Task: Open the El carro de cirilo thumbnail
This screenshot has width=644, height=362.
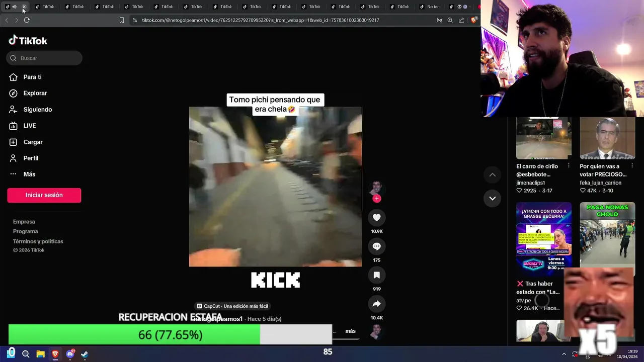Action: pos(544,138)
